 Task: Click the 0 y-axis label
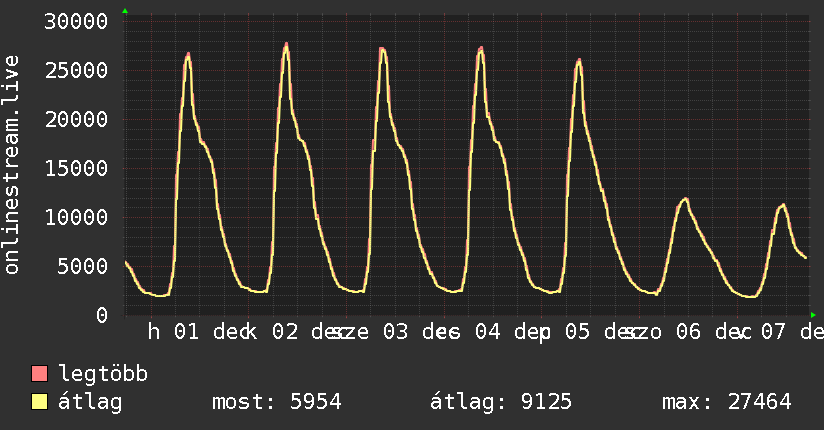click(102, 315)
